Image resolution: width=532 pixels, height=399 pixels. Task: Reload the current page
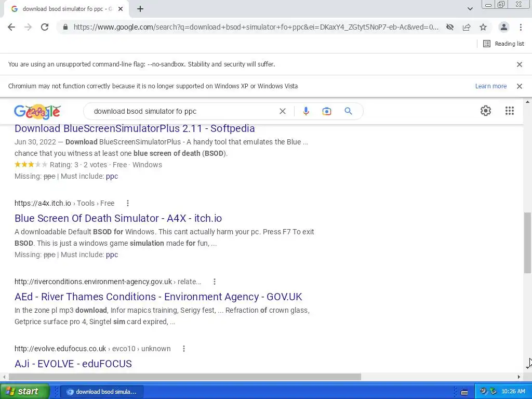[x=45, y=27]
